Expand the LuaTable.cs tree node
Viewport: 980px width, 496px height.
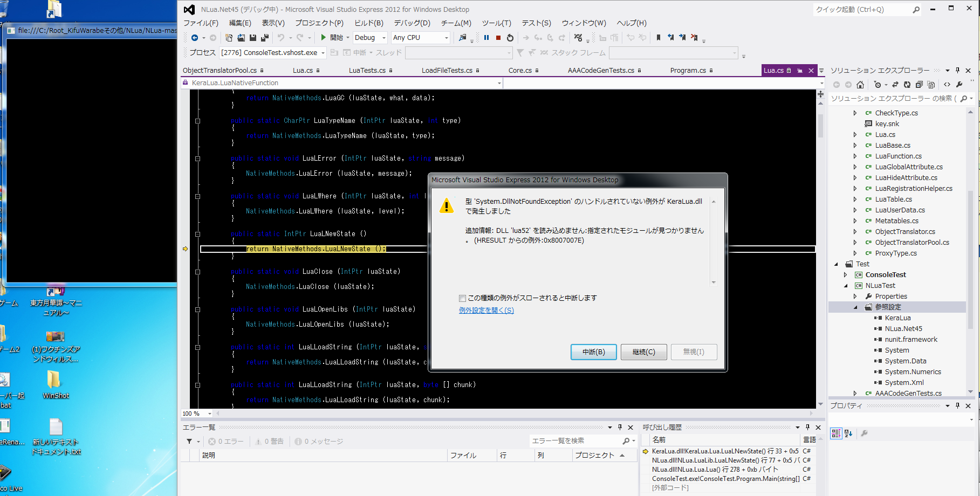point(855,199)
